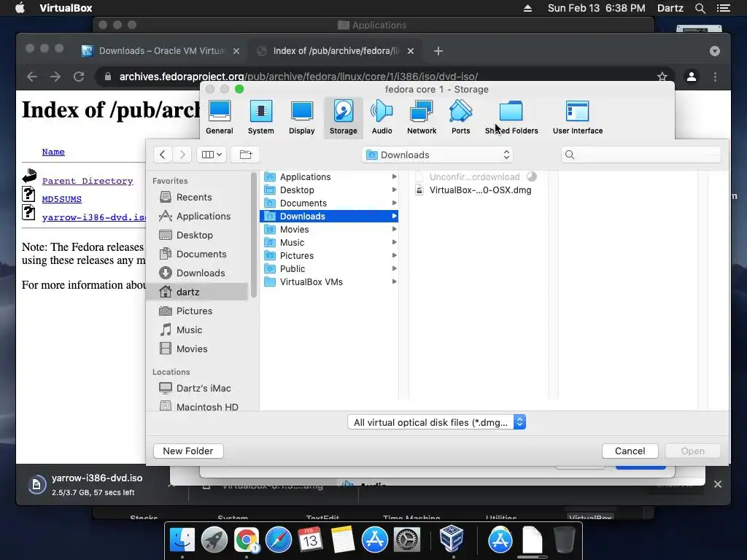The width and height of the screenshot is (747, 560).
Task: Click the file dialog search field
Action: [x=640, y=155]
